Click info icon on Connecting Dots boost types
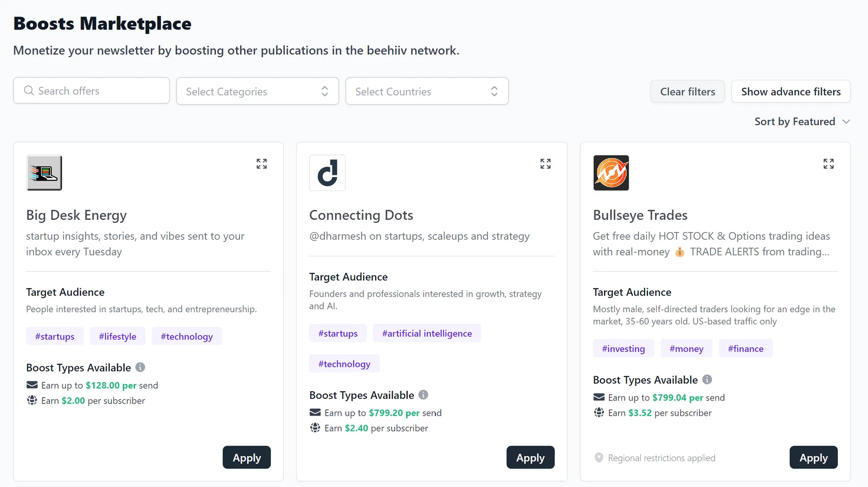The width and height of the screenshot is (868, 487). (x=423, y=395)
